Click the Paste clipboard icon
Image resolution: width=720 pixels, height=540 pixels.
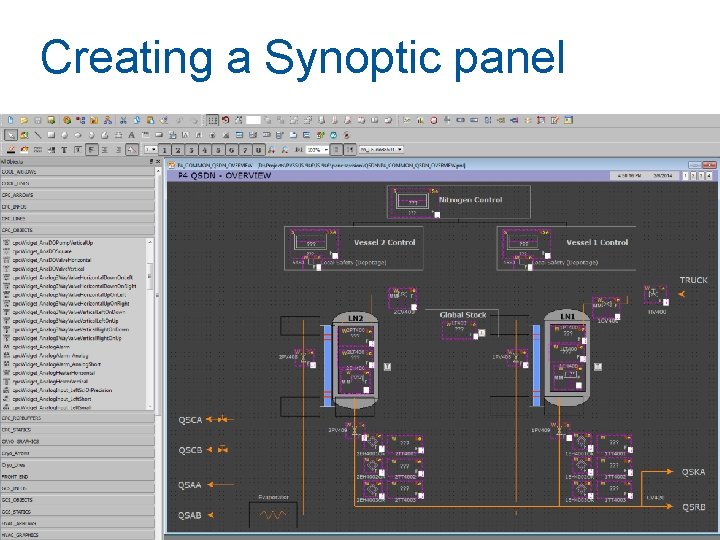[x=150, y=120]
